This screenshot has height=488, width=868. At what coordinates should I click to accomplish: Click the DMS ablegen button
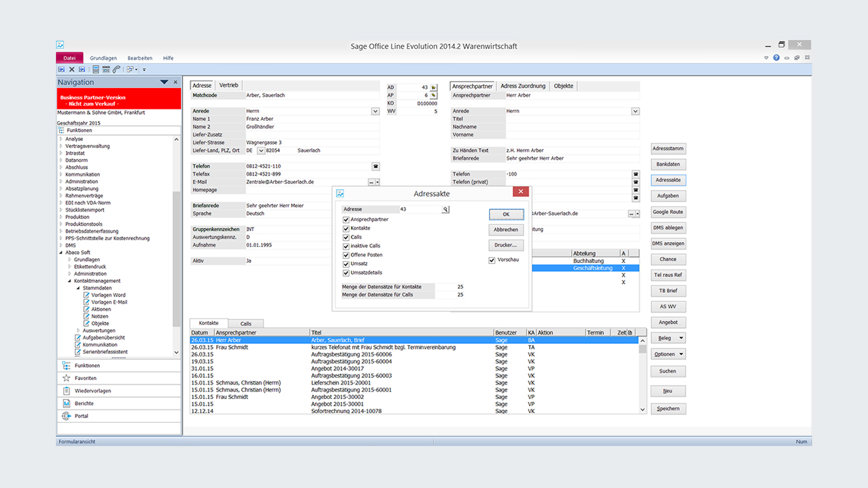click(x=668, y=227)
